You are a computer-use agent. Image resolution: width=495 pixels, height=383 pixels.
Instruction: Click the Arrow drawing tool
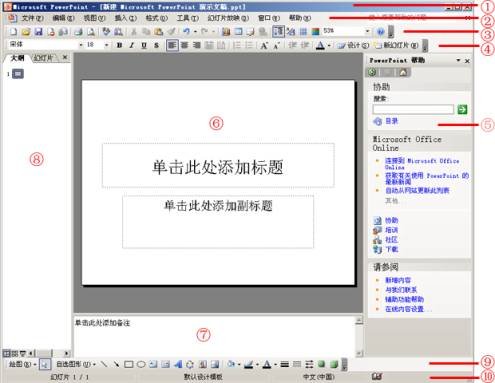[116, 364]
